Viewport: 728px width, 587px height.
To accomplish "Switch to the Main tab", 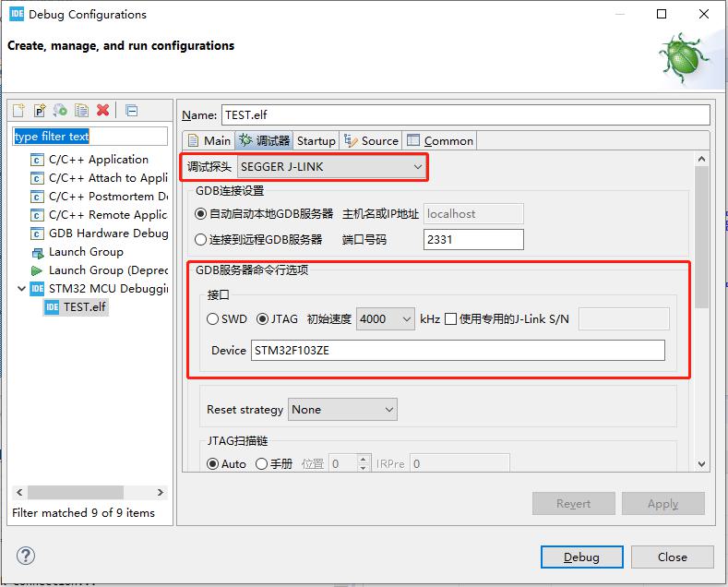I will pyautogui.click(x=209, y=140).
